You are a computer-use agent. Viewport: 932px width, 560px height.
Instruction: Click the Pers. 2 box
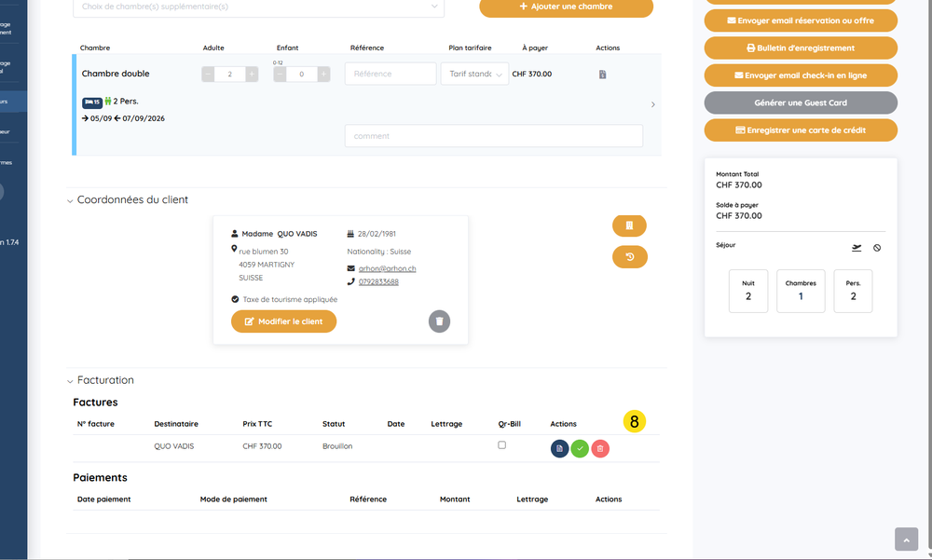coord(853,292)
